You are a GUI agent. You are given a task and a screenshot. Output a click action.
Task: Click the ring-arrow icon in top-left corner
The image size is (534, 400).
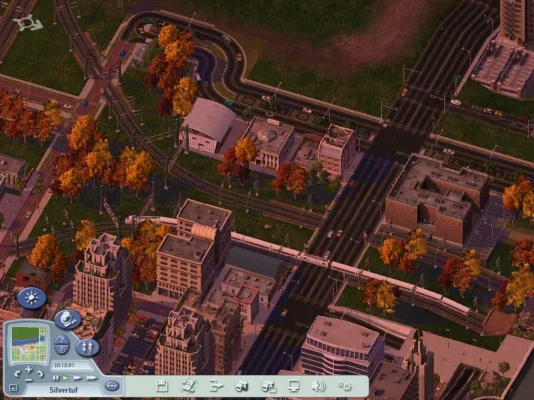pyautogui.click(x=28, y=23)
